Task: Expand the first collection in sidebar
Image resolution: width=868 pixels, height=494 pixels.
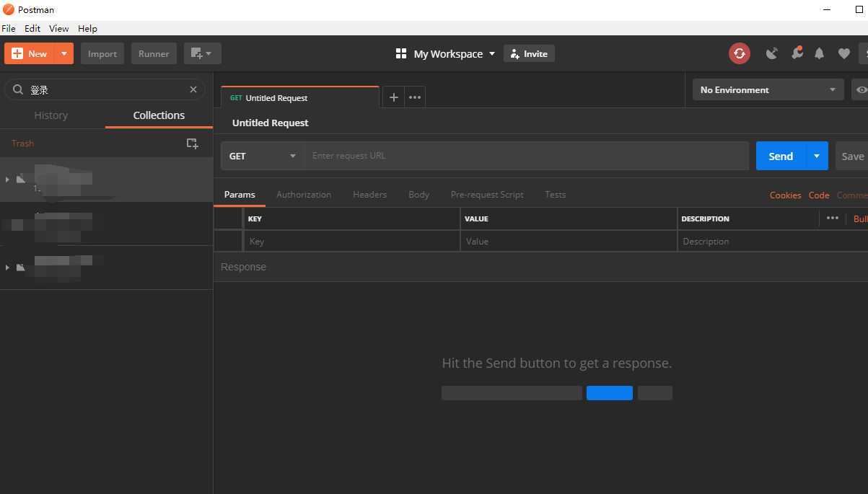Action: pyautogui.click(x=7, y=179)
